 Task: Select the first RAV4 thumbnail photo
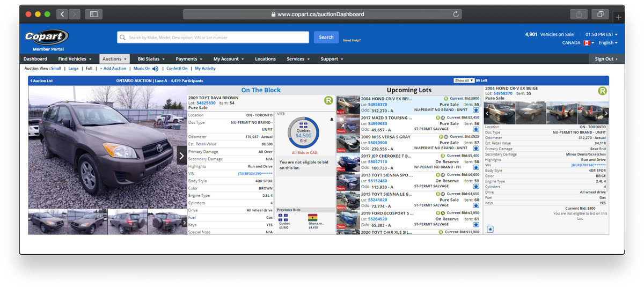48,221
